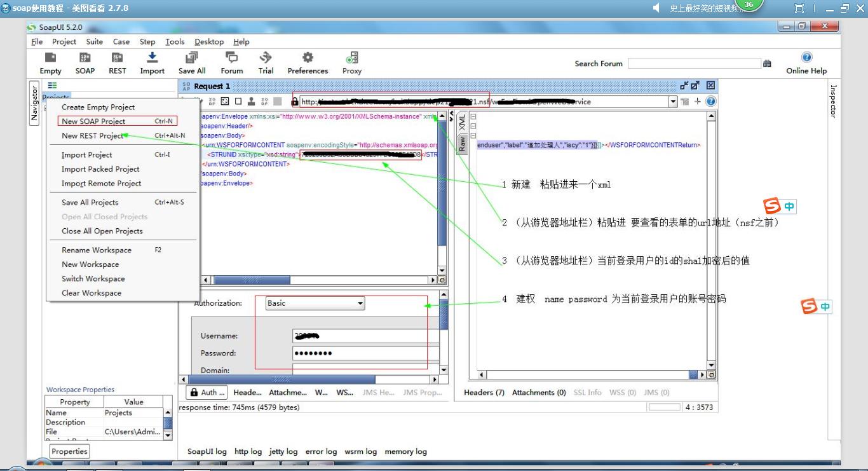Click the Import toolbar icon
This screenshot has width=868, height=471.
[x=152, y=58]
